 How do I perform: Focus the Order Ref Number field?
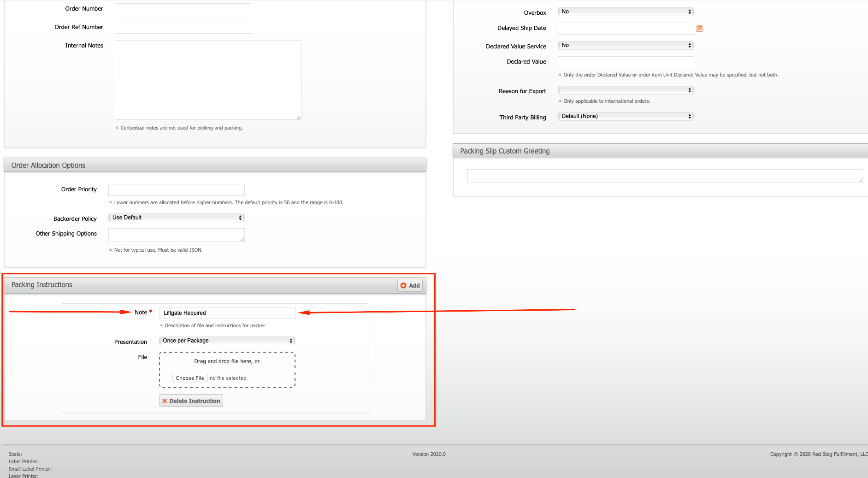pyautogui.click(x=183, y=28)
